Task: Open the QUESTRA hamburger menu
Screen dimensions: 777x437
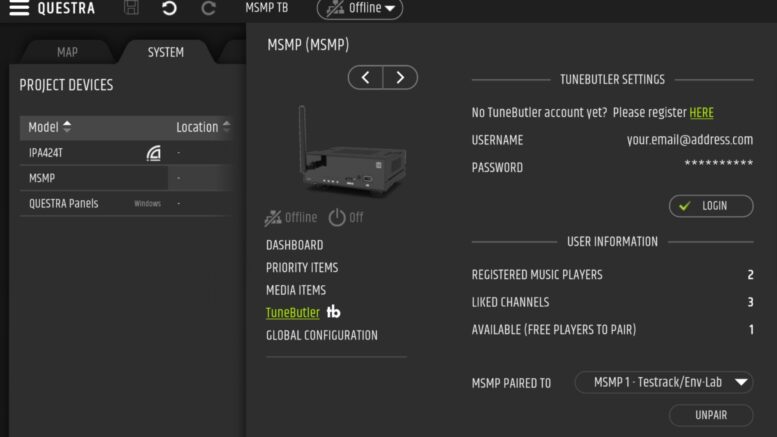Action: coord(19,9)
